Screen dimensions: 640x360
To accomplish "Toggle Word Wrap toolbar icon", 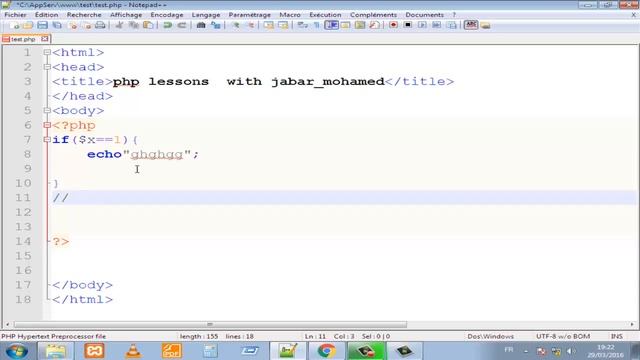I will tap(302, 25).
